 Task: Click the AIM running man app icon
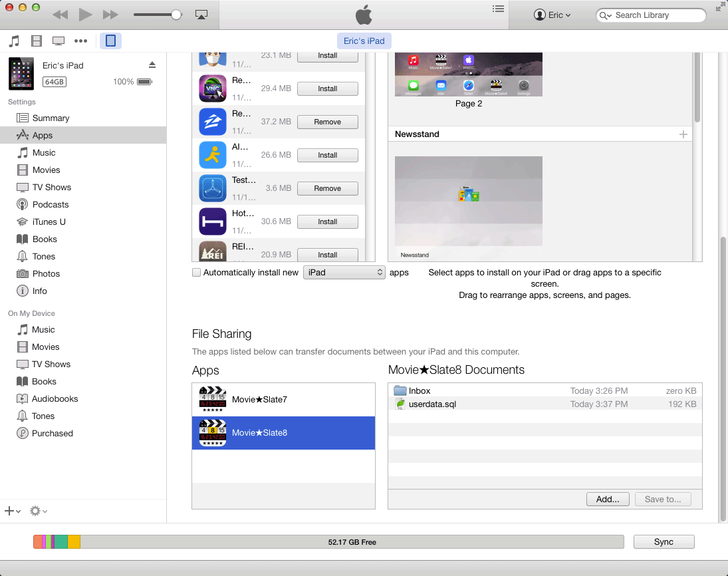point(213,155)
